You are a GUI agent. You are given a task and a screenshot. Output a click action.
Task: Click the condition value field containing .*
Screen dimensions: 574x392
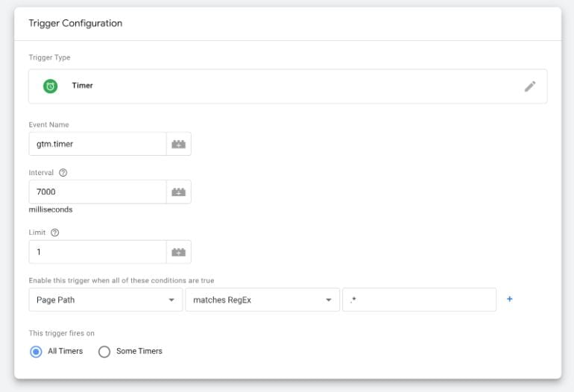[419, 300]
